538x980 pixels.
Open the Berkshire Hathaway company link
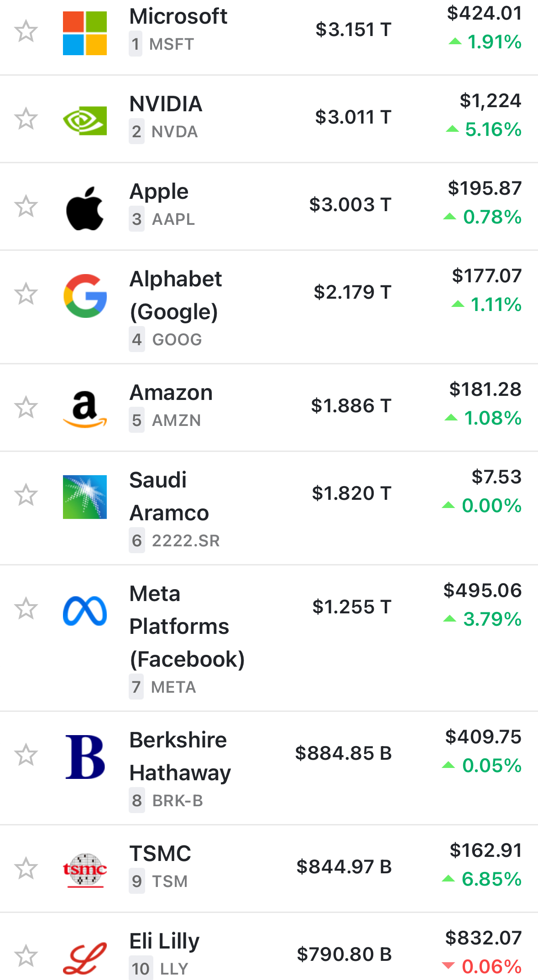click(180, 756)
